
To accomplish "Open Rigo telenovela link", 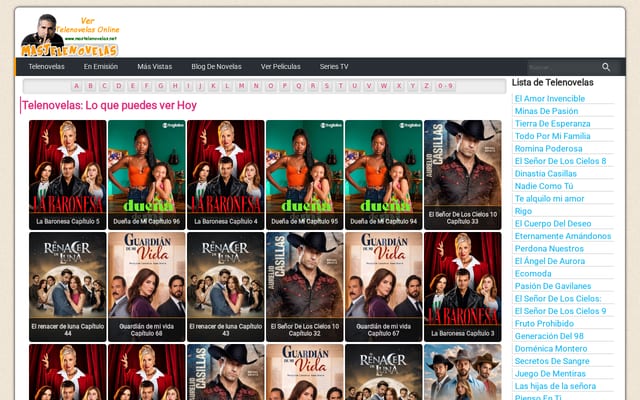I will tap(523, 211).
